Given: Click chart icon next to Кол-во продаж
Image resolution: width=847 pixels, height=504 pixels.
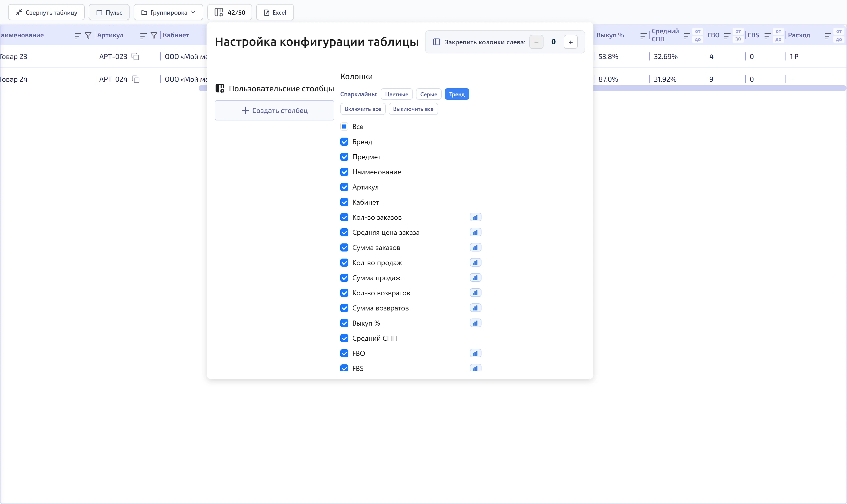Looking at the screenshot, I should (x=475, y=263).
